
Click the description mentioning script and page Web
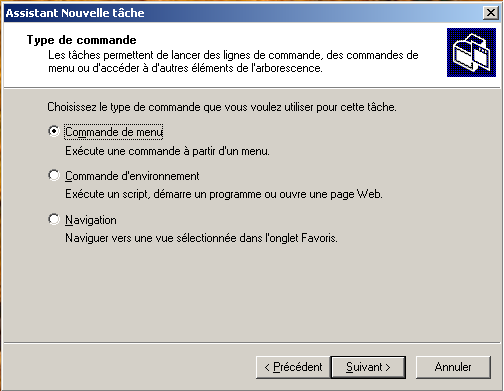224,194
